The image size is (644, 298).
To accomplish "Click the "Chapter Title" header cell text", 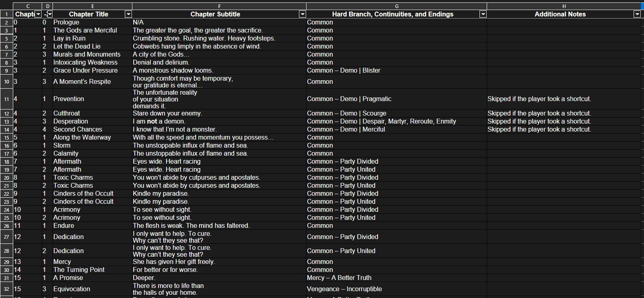I will (x=89, y=14).
